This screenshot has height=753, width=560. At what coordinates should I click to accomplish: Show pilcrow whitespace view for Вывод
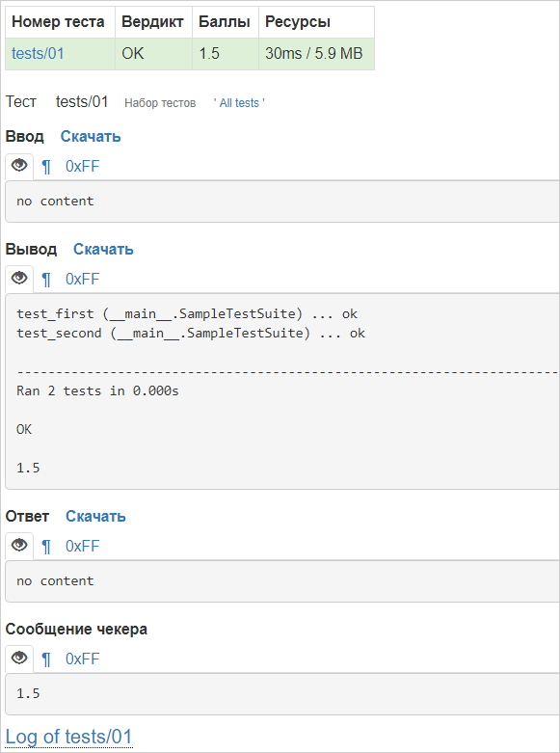point(46,280)
